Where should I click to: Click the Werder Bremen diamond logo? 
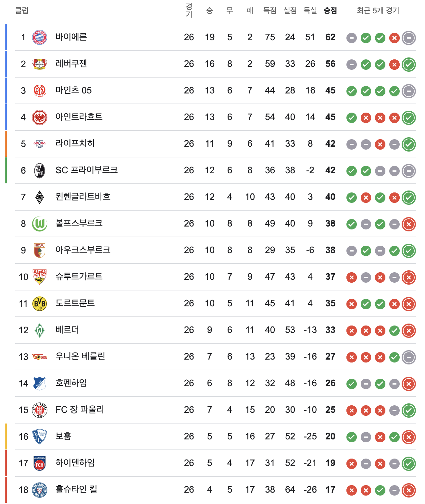pyautogui.click(x=40, y=330)
